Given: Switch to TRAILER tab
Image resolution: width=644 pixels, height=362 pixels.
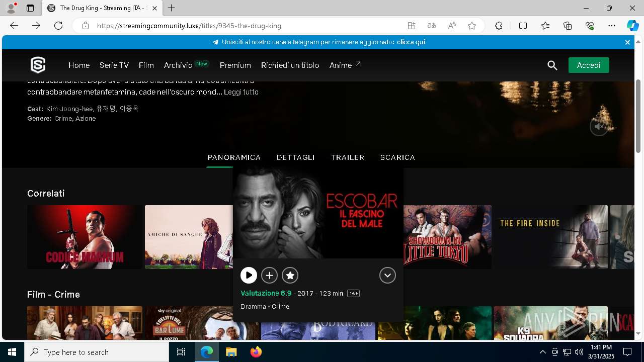Looking at the screenshot, I should pyautogui.click(x=348, y=157).
